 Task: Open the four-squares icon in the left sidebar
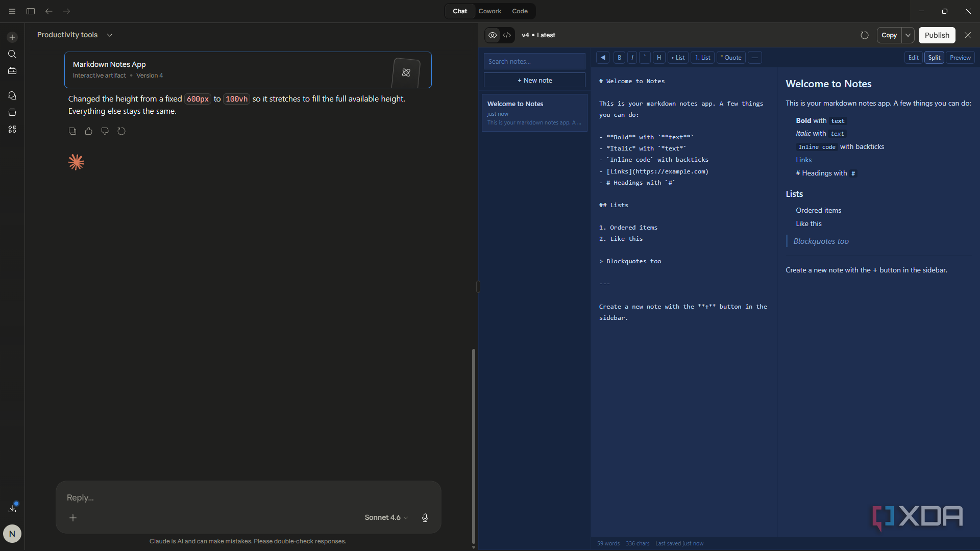click(x=12, y=129)
